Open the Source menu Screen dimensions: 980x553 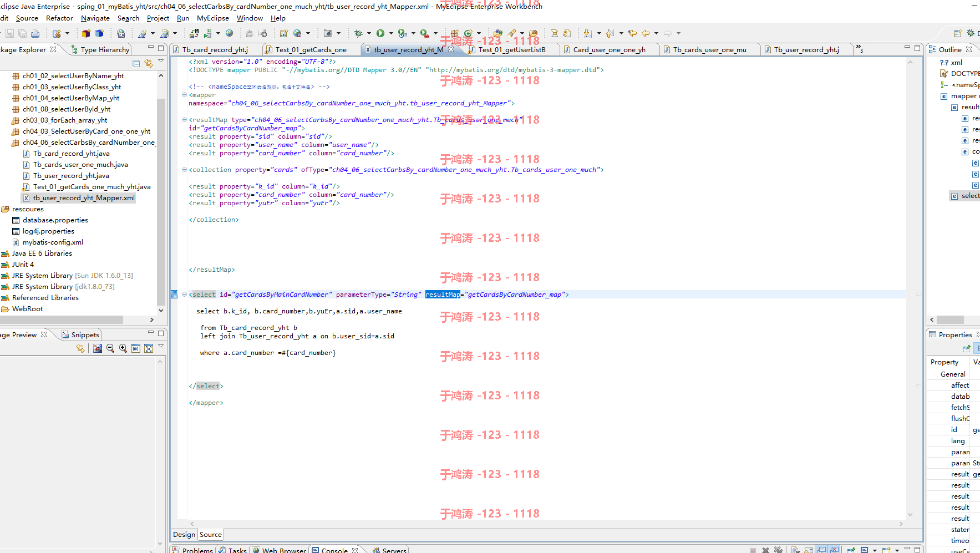click(27, 18)
